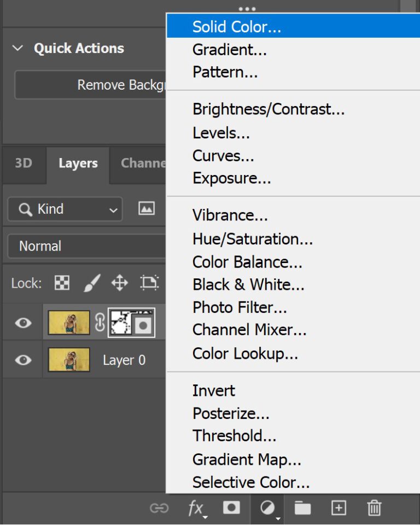Select Hue/Saturation adjustment

click(x=253, y=239)
